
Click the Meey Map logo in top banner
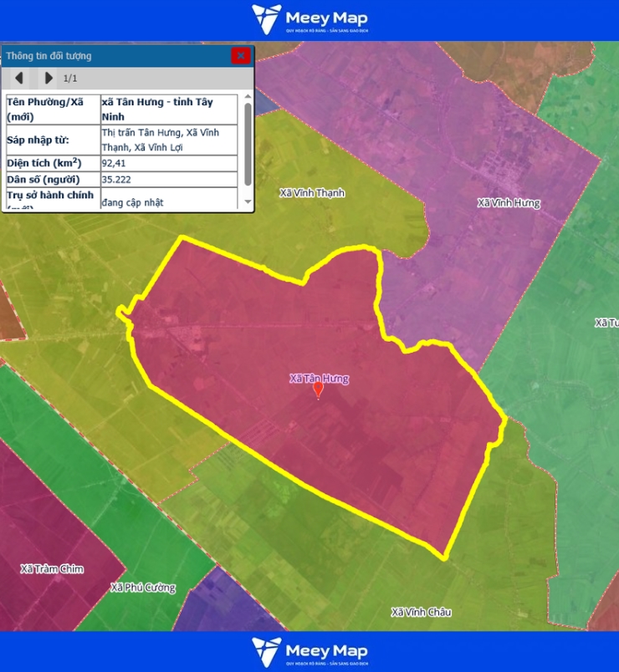pos(309,20)
